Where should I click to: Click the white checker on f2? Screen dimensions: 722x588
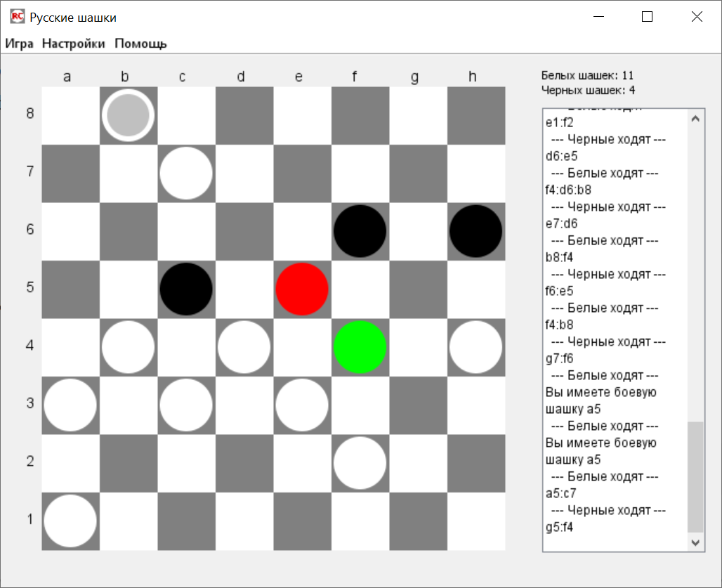point(360,462)
